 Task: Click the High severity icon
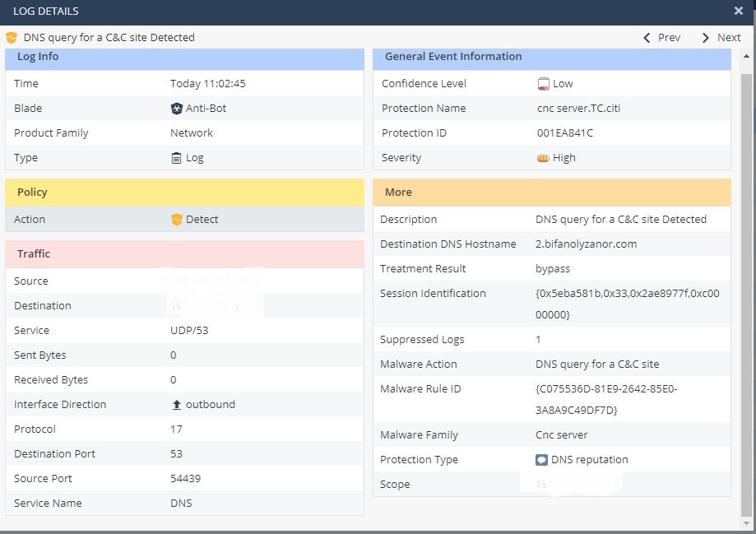click(x=543, y=158)
